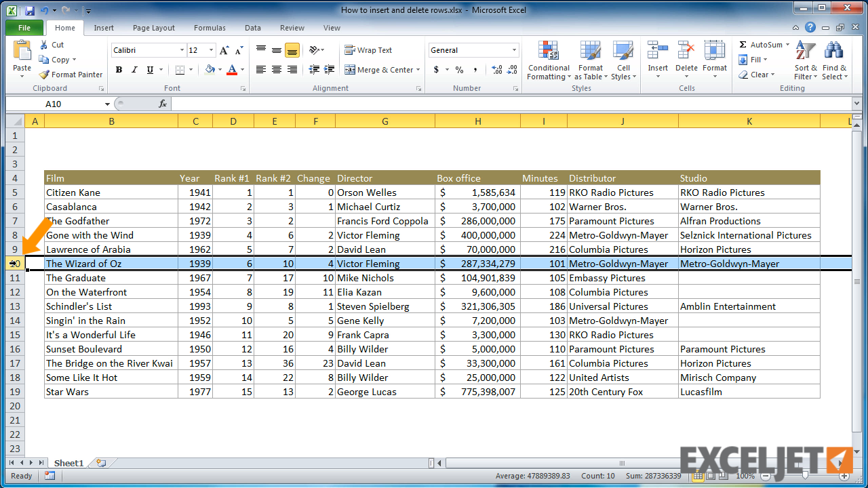Open Format as Table gallery

[x=590, y=60]
